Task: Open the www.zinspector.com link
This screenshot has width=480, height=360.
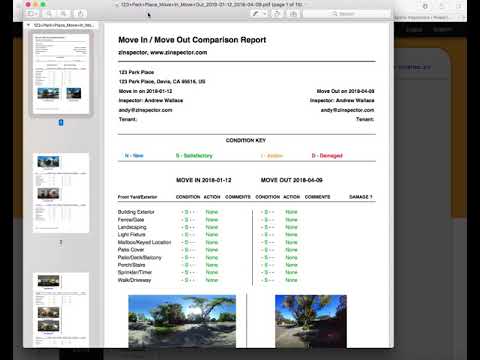Action: coord(179,52)
